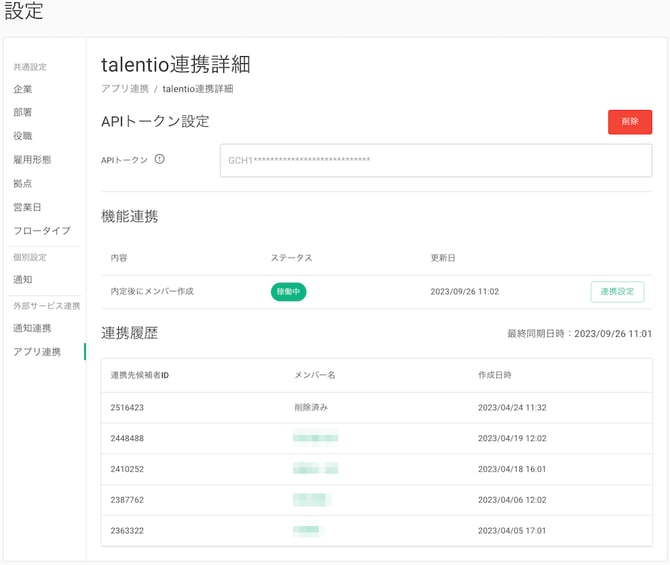Go to 雇用形態 settings
670x565 pixels.
coord(32,160)
